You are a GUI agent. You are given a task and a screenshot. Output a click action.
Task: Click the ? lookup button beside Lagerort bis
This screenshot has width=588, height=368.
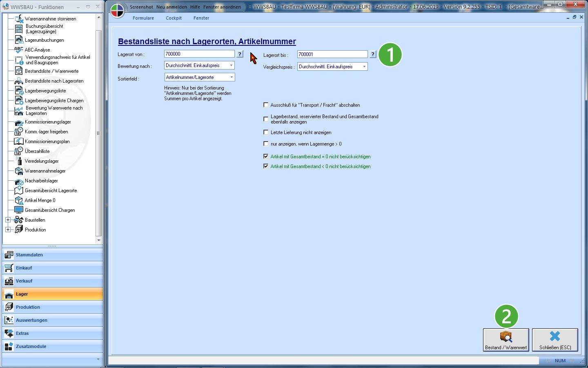click(x=373, y=54)
